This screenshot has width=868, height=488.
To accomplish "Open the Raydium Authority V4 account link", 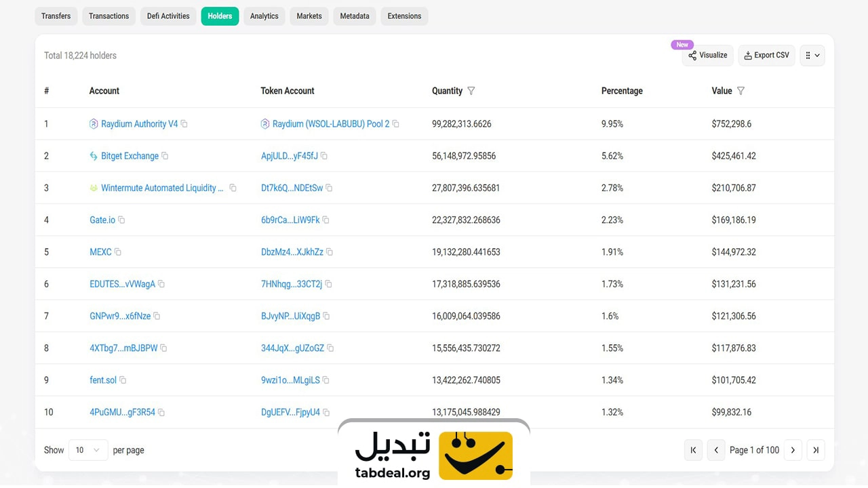I will (x=139, y=124).
